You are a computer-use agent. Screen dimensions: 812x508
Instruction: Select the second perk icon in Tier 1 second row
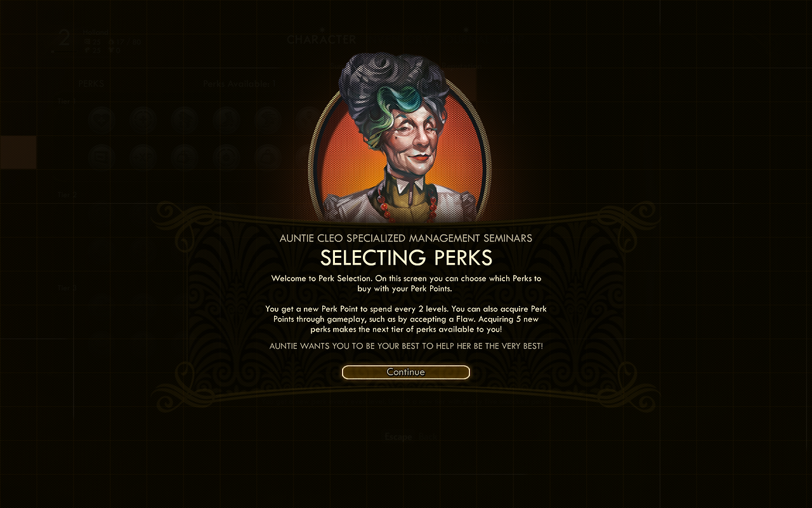143,156
